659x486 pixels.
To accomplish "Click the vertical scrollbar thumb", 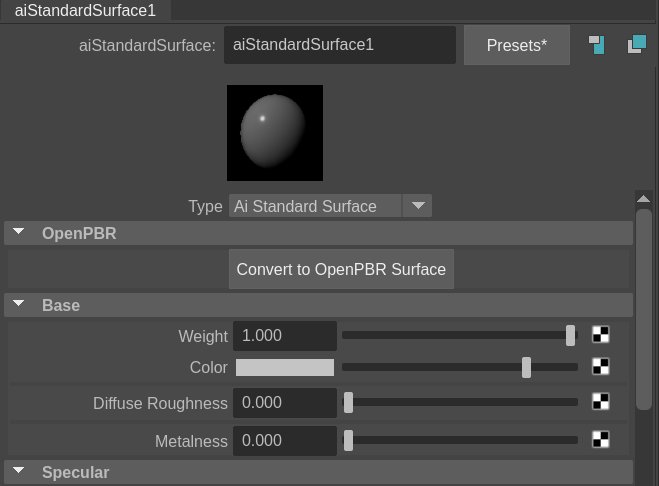I will click(643, 309).
